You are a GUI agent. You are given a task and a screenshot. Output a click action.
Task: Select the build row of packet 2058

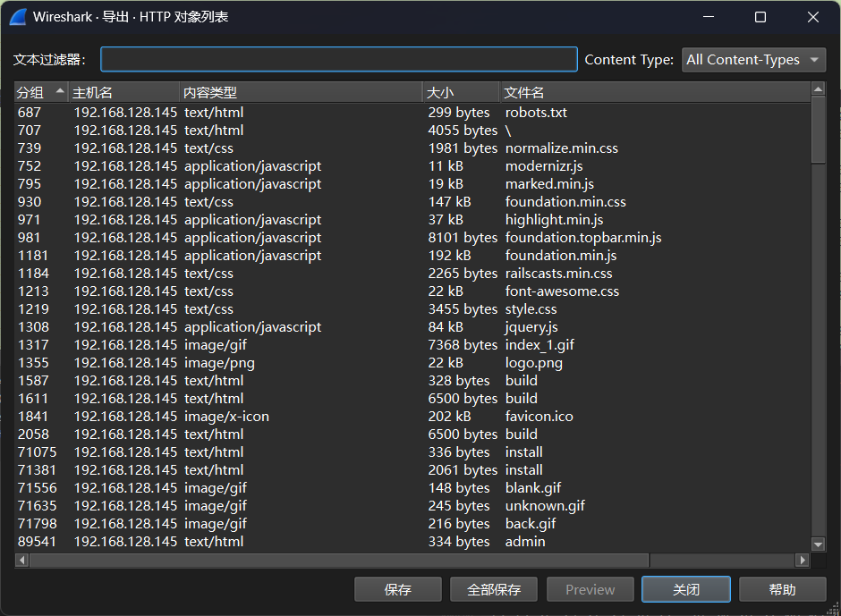[x=412, y=435]
